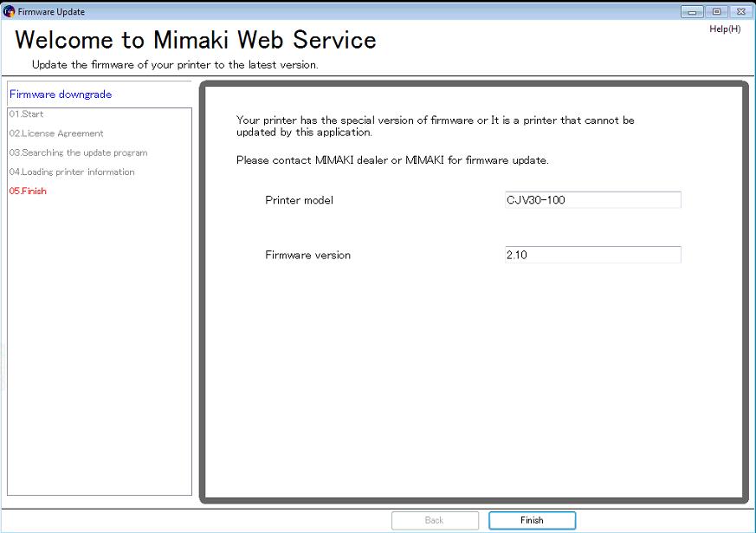Click the Firmware version field showing 2.10
This screenshot has height=533, width=756.
[592, 255]
